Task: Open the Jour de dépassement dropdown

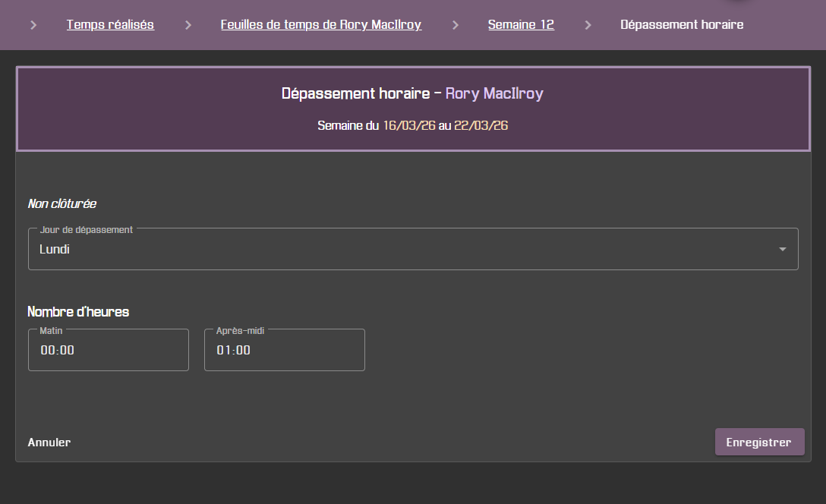Action: click(x=413, y=249)
